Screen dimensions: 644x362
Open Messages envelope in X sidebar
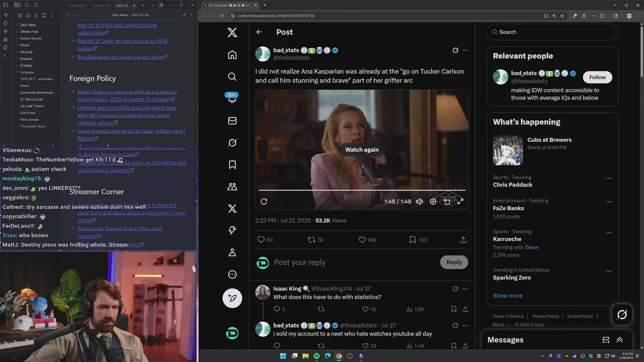(x=232, y=121)
